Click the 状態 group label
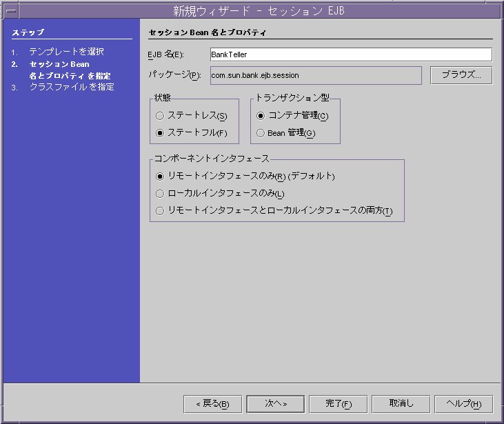504x424 pixels. (x=162, y=97)
